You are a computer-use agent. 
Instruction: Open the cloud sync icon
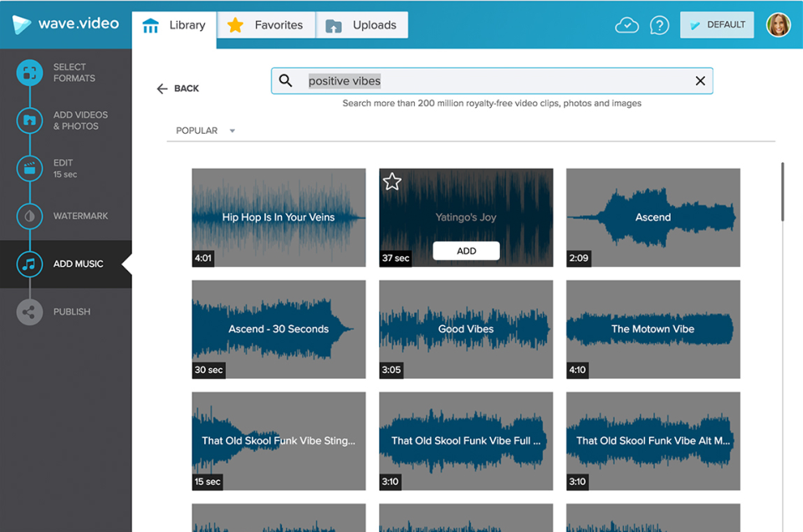coord(627,25)
